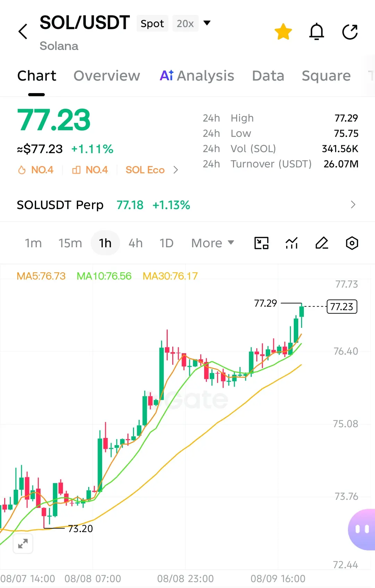This screenshot has width=375, height=588.
Task: Expand tags row chevron after SOL Eco
Action: pos(176,170)
